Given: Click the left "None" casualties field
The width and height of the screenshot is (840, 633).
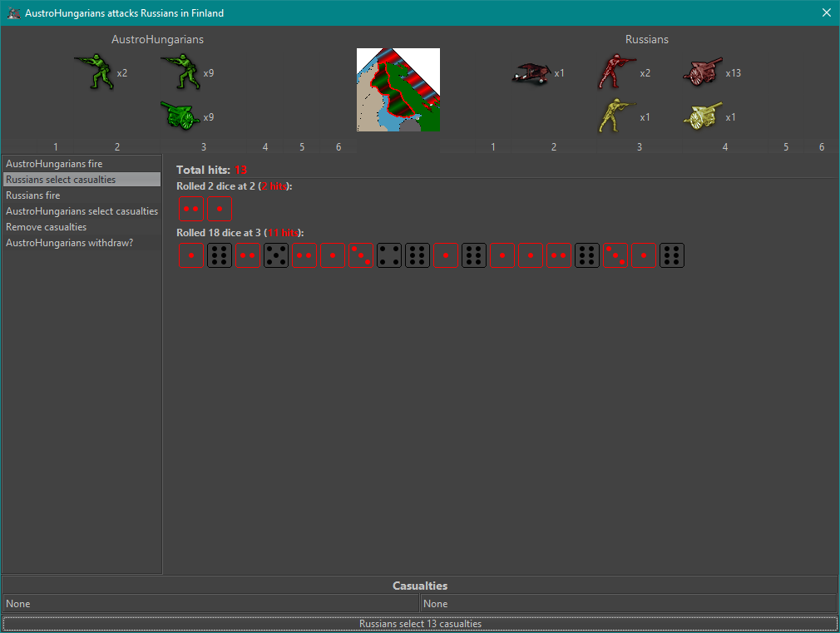Looking at the screenshot, I should 208,603.
